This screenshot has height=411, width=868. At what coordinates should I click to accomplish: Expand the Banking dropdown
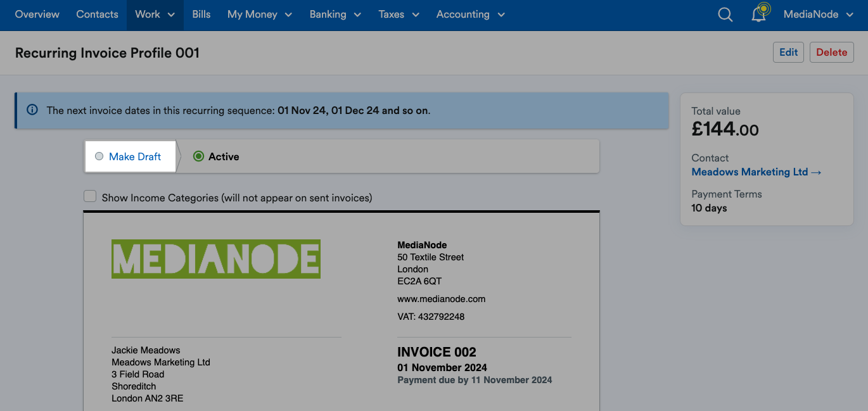coord(335,14)
